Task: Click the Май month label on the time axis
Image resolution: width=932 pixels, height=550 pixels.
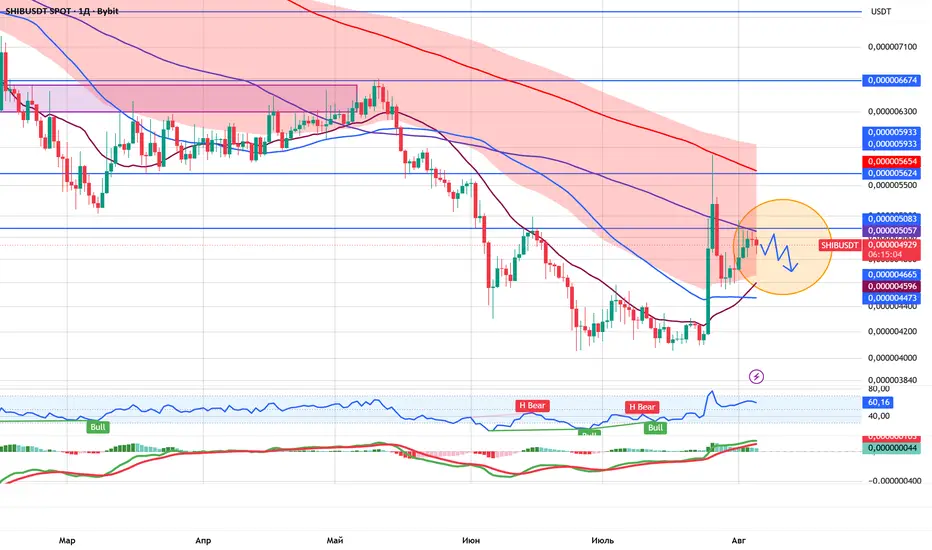Action: tap(335, 540)
